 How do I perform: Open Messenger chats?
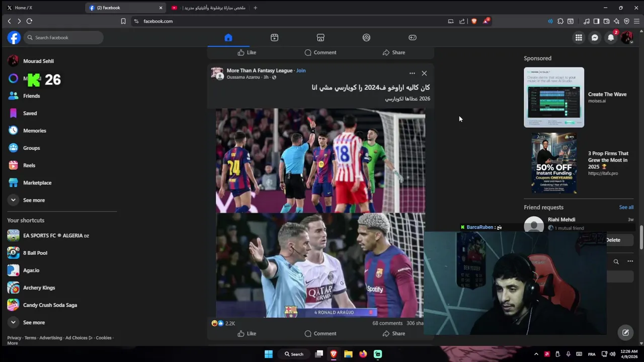[595, 38]
